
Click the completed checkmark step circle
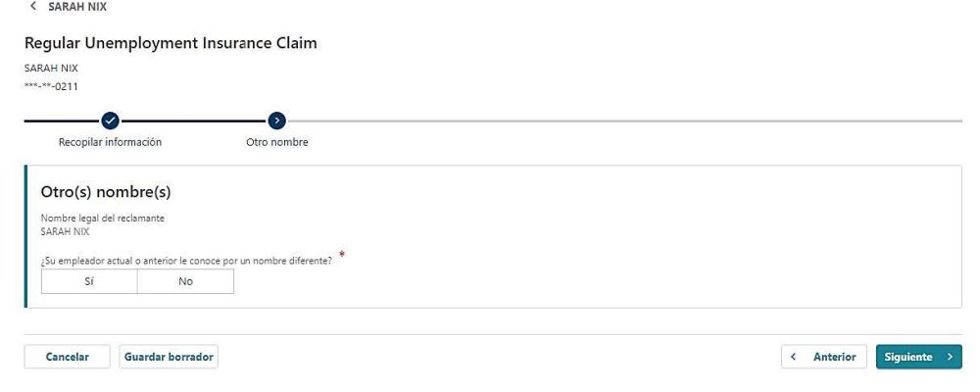110,121
